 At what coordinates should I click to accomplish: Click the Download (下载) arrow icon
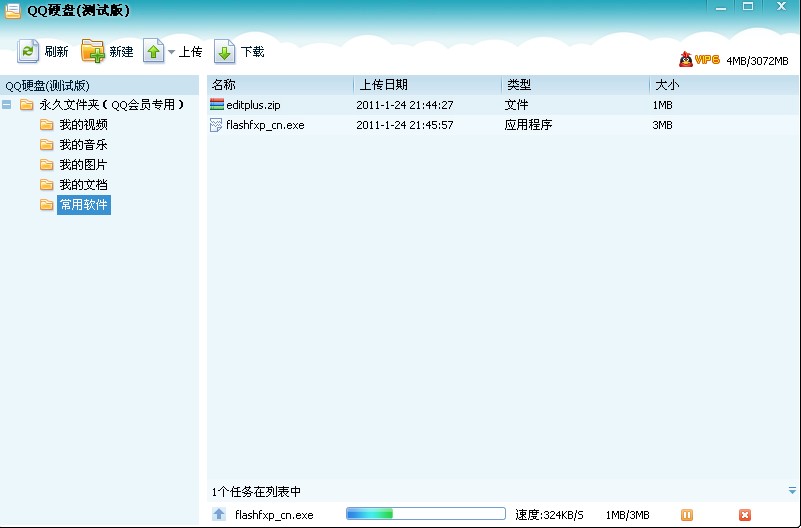tap(224, 51)
